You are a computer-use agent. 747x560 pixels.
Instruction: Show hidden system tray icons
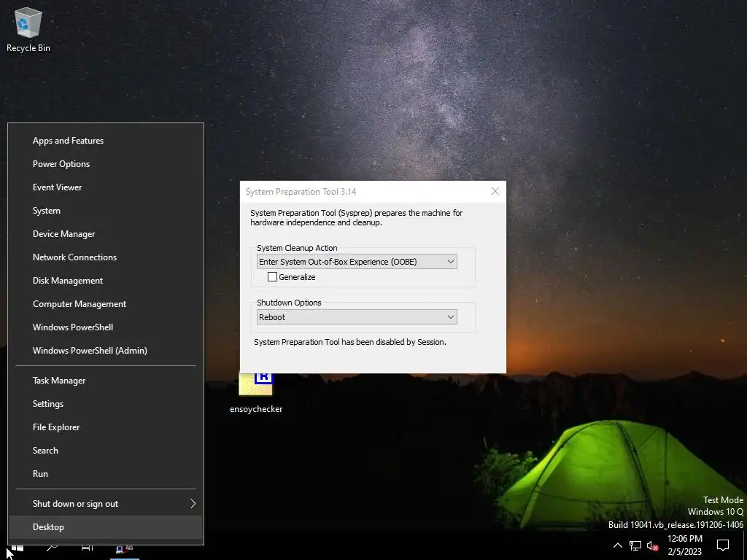click(617, 545)
